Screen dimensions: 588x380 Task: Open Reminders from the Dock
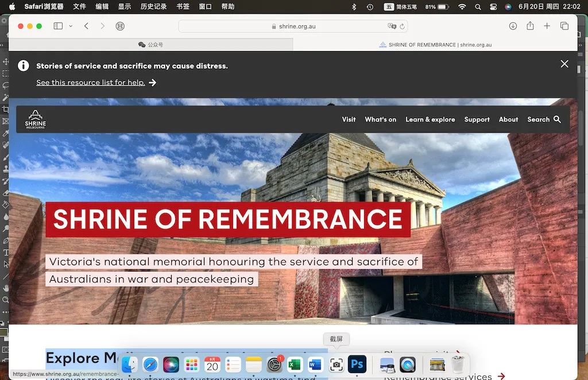(233, 365)
